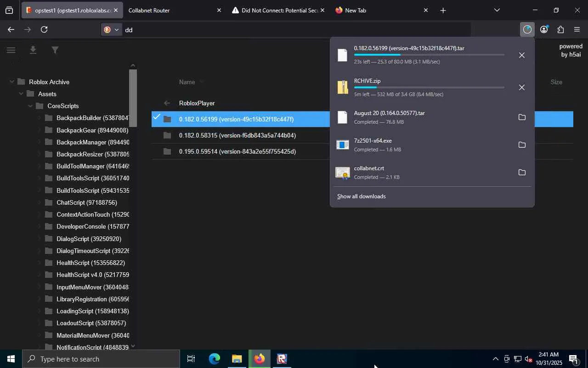This screenshot has height=368, width=588.
Task: Cancel the 0.182.0.56199 tar download
Action: 521,55
